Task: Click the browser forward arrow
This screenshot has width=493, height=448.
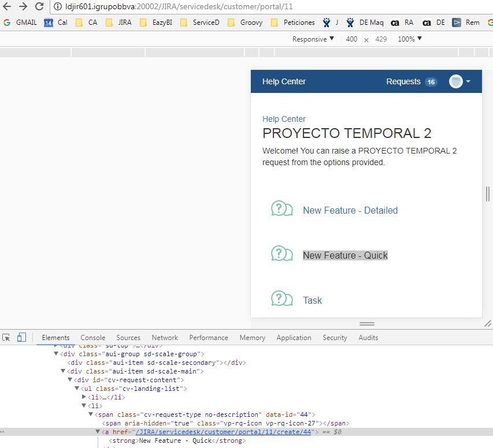Action: (x=23, y=6)
